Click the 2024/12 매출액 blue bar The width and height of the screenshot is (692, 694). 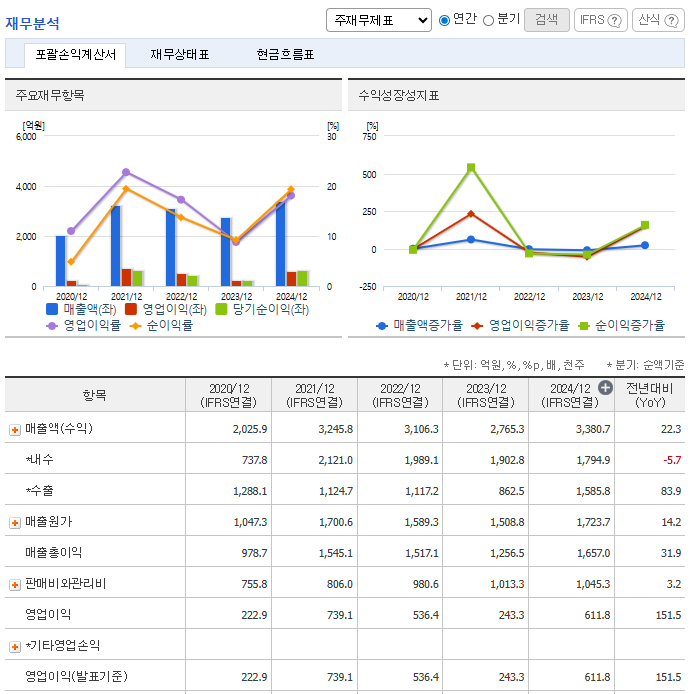280,244
